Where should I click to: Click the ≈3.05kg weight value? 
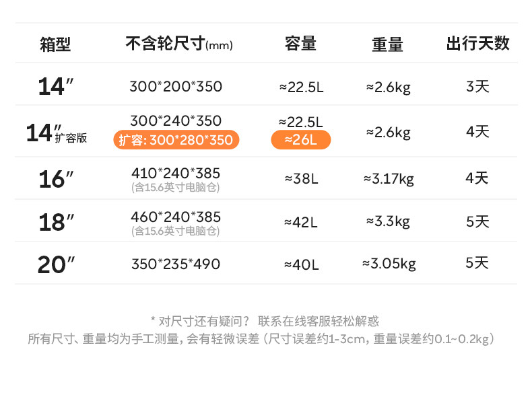click(x=389, y=263)
